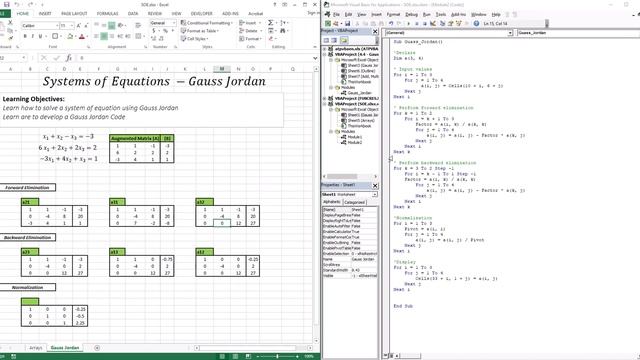The width and height of the screenshot is (640, 360).
Task: Click the Excel zoom slider handle
Action: (277, 356)
